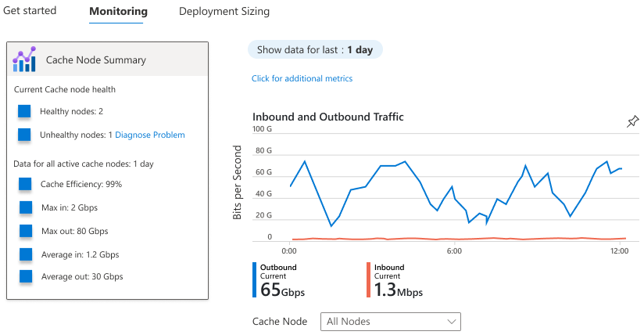644x335 pixels.
Task: Open the Cache Node All Nodes dropdown
Action: tap(390, 321)
